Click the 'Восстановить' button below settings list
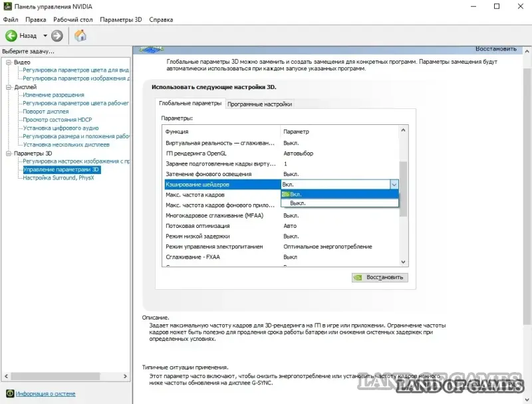The width and height of the screenshot is (532, 404). (380, 277)
